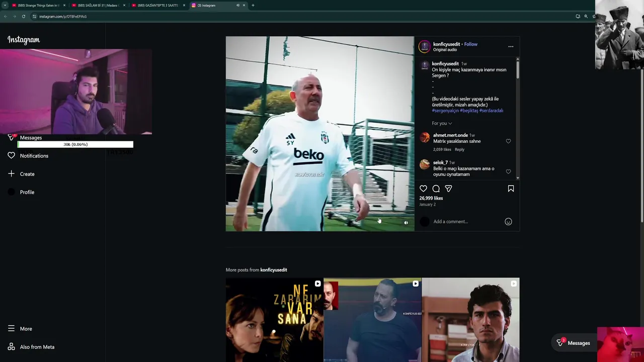Open konficyusedit link in More posts heading

pos(274,270)
